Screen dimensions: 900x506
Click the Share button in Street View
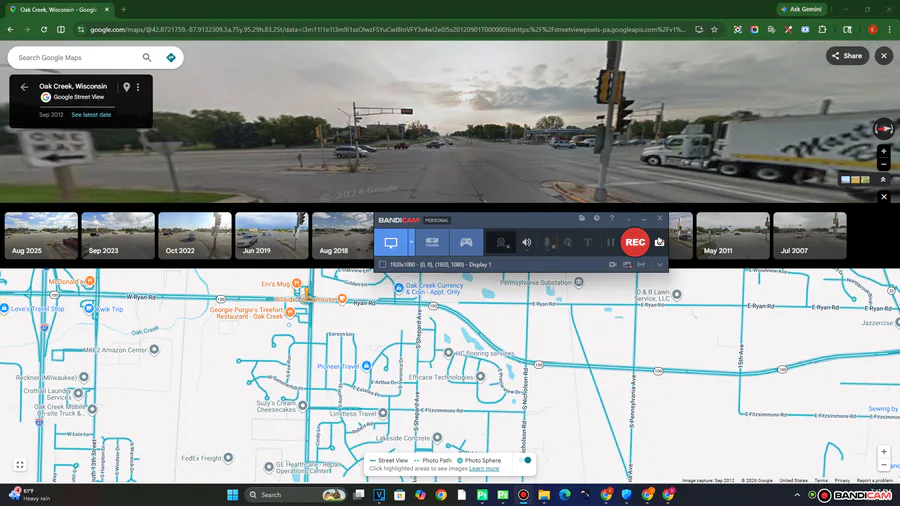click(847, 56)
